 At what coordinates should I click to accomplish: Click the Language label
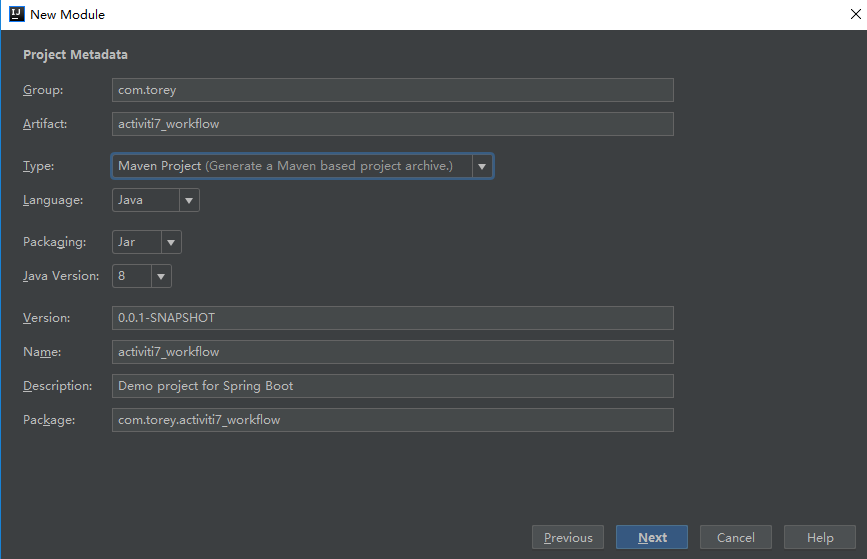53,200
